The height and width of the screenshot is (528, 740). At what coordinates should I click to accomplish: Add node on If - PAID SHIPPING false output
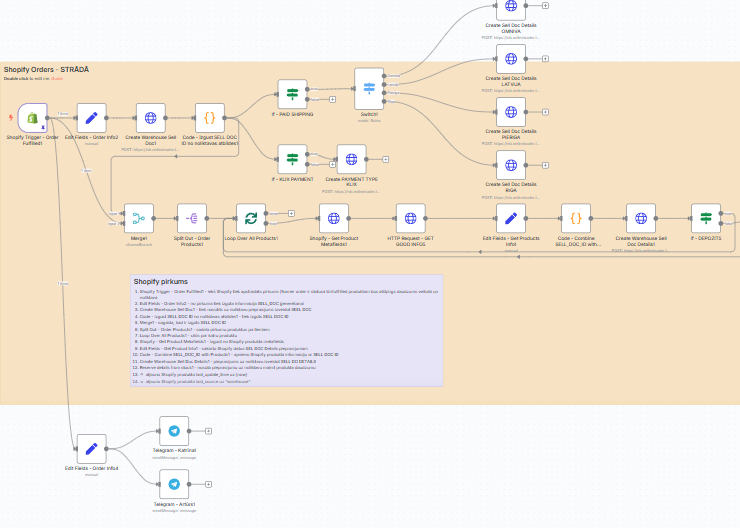(x=332, y=100)
